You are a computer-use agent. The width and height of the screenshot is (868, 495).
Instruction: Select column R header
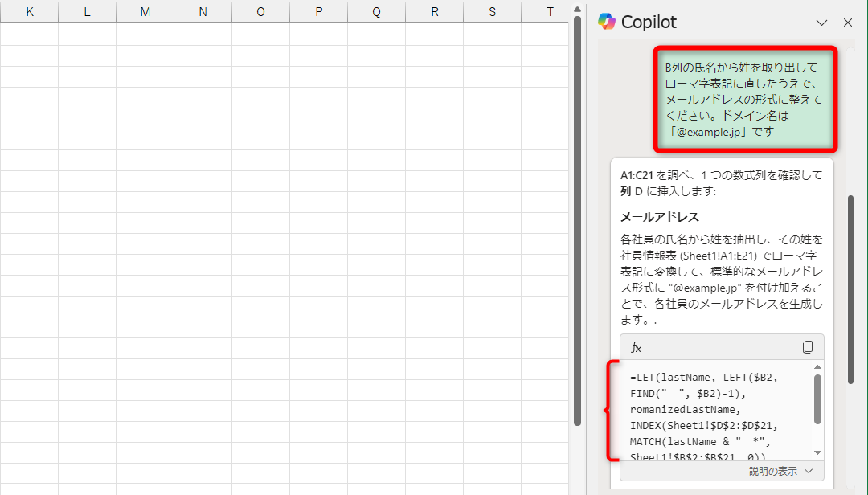pyautogui.click(x=435, y=11)
